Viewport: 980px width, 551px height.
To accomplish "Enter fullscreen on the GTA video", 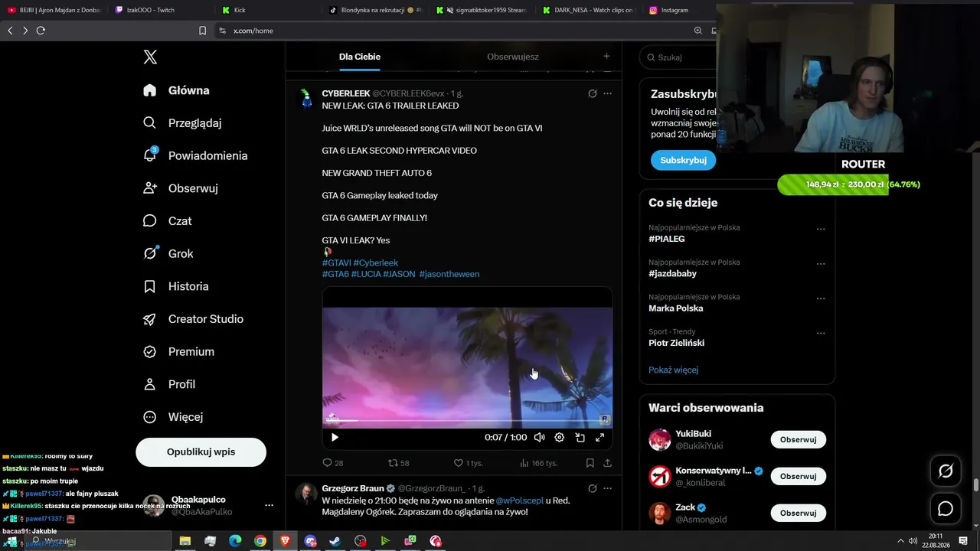I will (x=600, y=438).
